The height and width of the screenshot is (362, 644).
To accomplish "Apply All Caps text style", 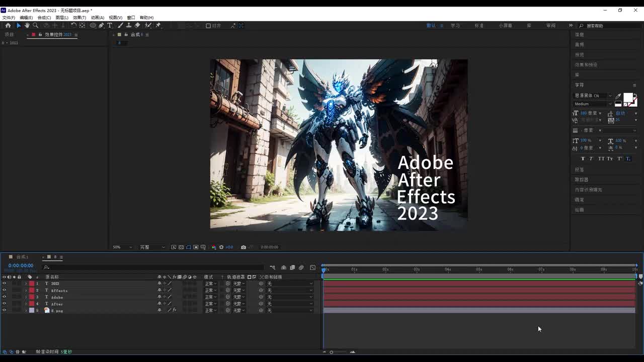I will [x=601, y=159].
